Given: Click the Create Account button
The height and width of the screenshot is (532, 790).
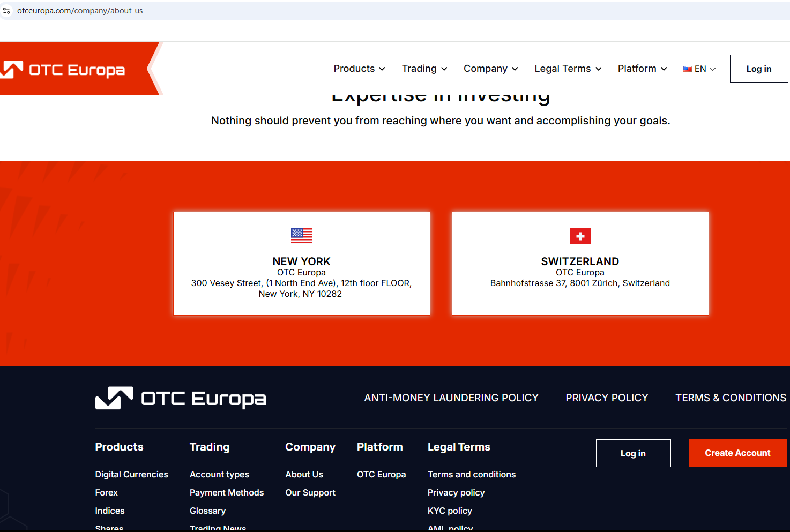Looking at the screenshot, I should point(737,453).
